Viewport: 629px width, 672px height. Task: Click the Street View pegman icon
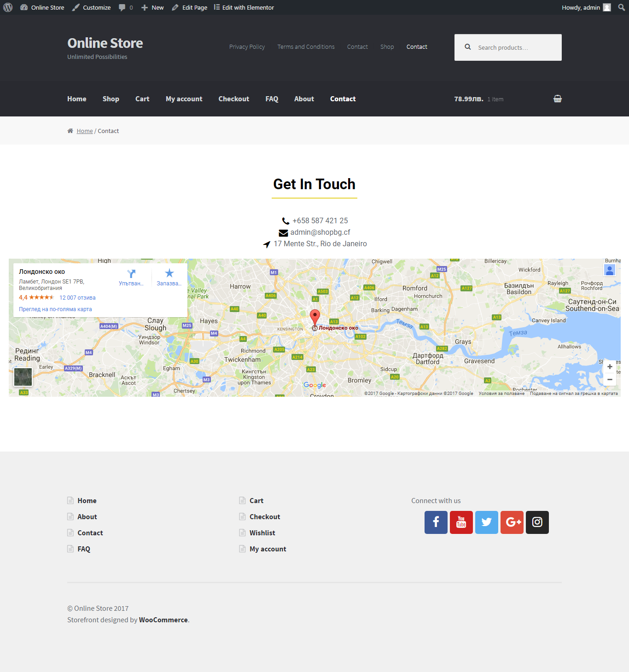pos(610,270)
